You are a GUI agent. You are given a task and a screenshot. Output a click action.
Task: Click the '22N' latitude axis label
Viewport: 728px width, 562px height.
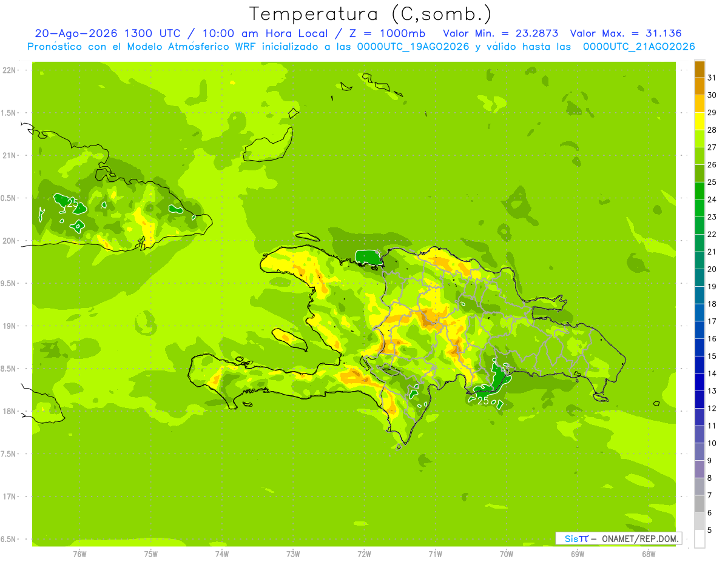tap(9, 70)
